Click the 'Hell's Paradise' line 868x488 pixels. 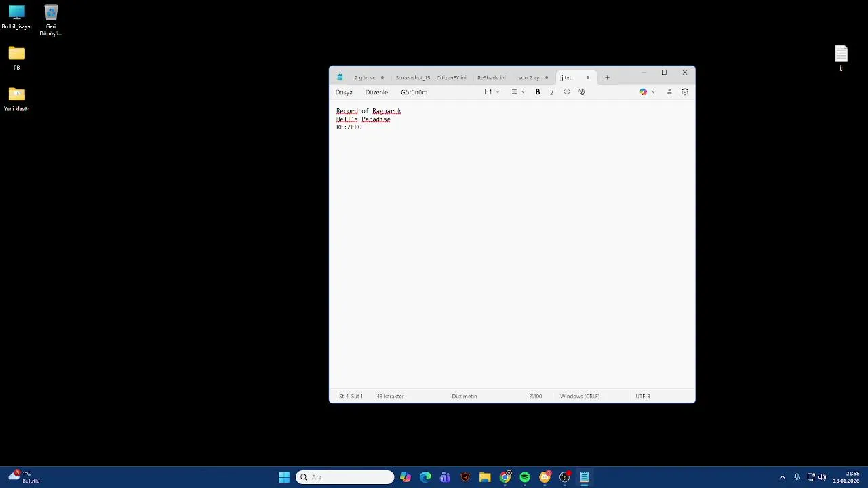pos(363,119)
